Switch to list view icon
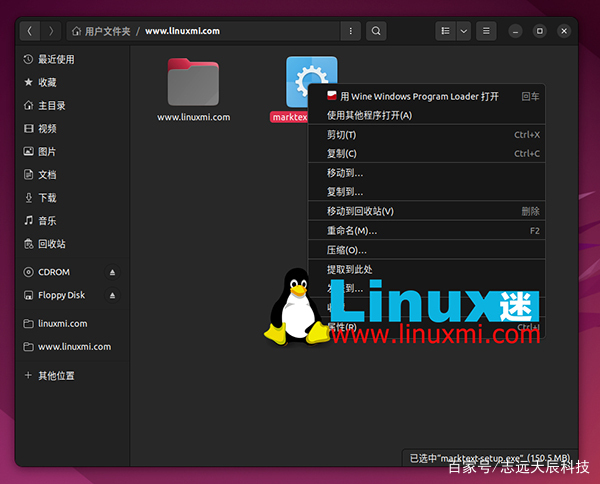The height and width of the screenshot is (484, 600). pos(445,31)
